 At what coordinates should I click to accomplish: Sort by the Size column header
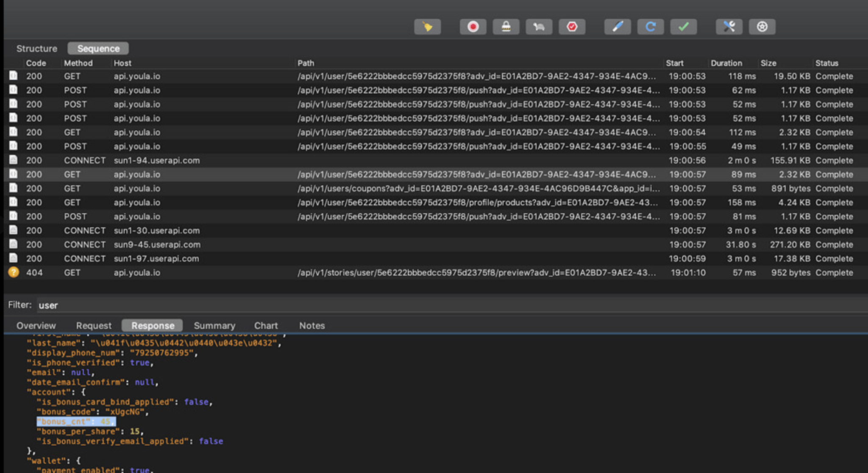(768, 63)
